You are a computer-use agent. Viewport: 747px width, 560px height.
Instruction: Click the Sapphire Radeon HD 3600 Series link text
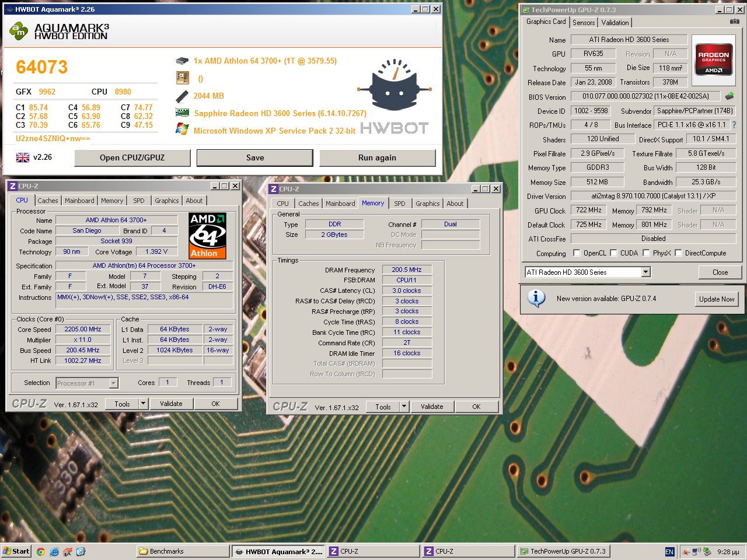pos(280,113)
